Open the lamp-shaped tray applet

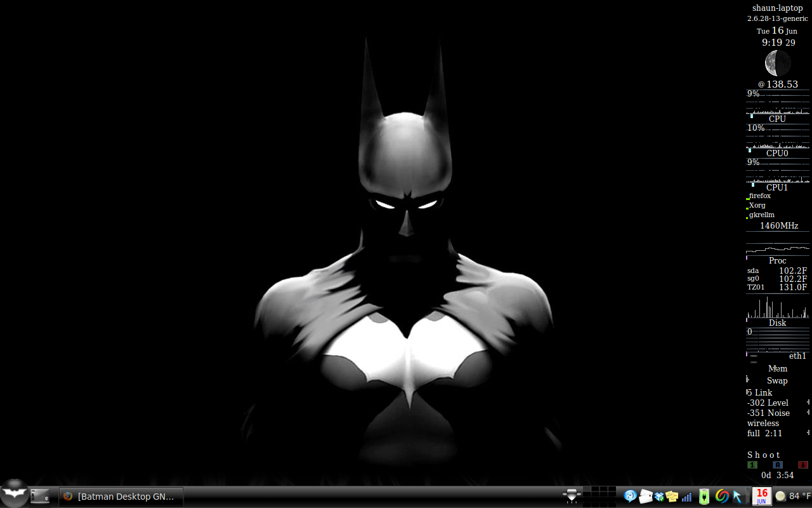coord(572,496)
